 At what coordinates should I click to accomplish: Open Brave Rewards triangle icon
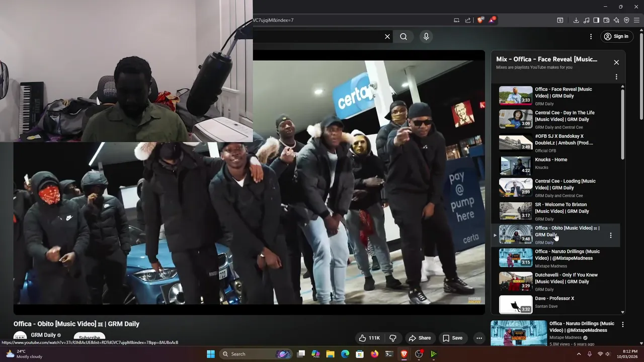click(x=492, y=20)
